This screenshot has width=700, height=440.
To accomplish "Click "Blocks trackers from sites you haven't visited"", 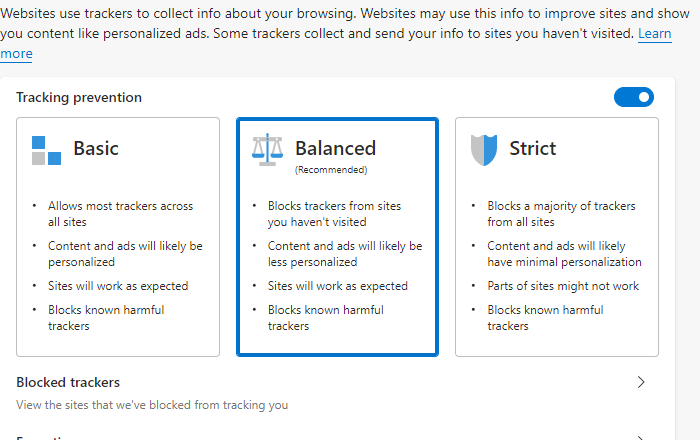I will tap(334, 214).
